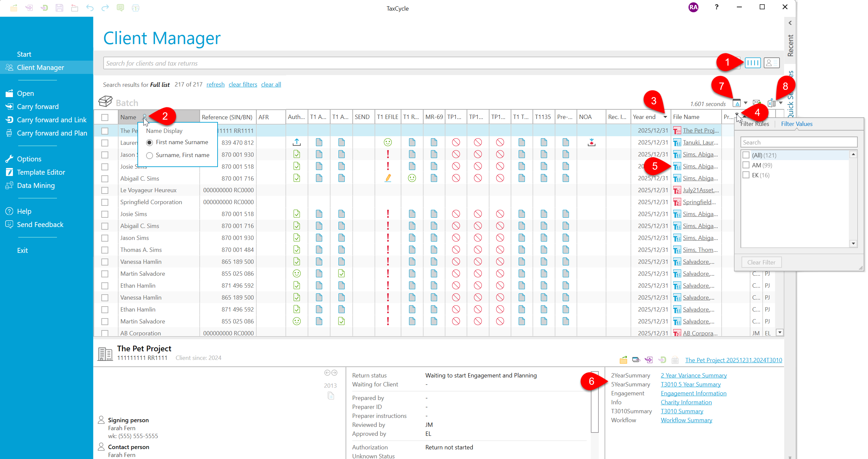Screen dimensions: 868x459
Task: Click the open folder icon for The Pet Project
Action: point(623,360)
